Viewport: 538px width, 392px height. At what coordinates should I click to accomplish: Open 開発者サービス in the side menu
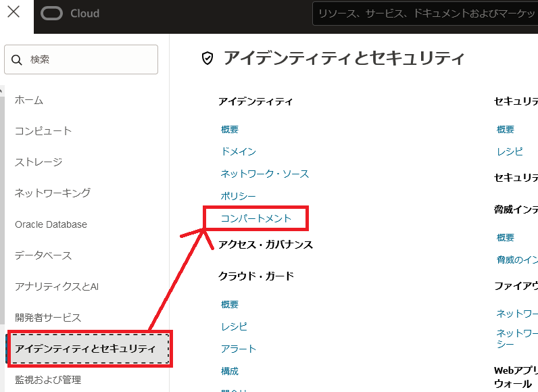click(x=48, y=318)
